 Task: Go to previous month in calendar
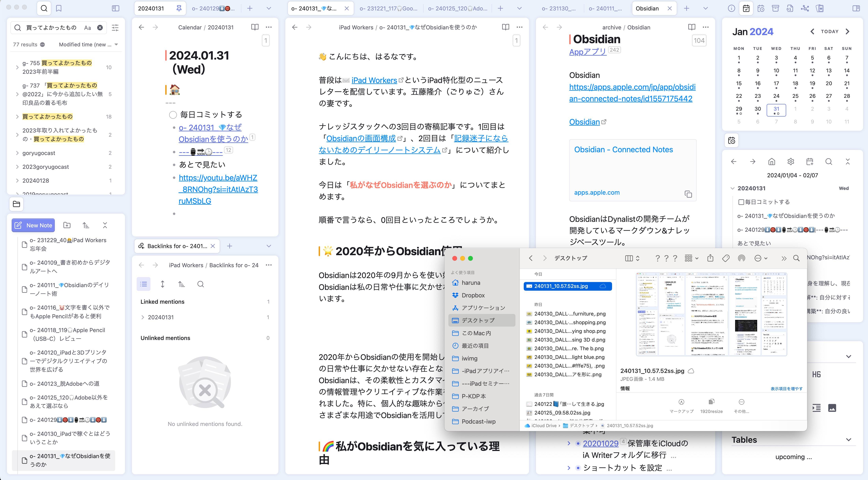(x=812, y=32)
